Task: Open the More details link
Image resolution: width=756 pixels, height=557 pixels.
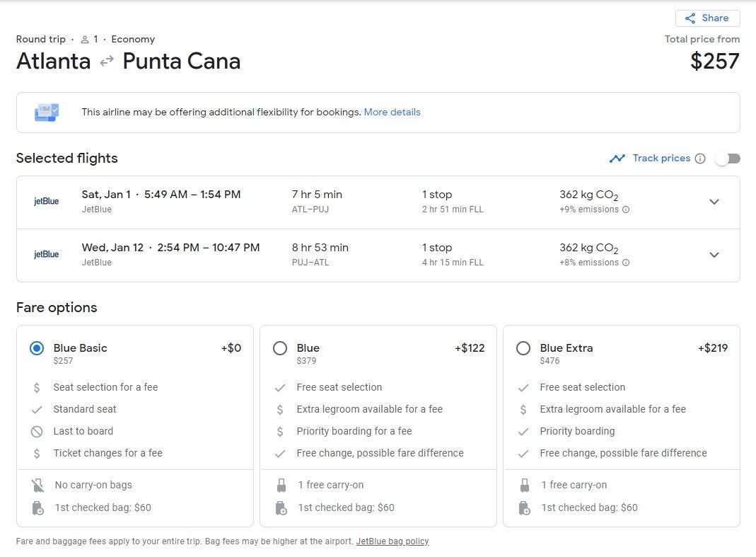Action: point(392,112)
